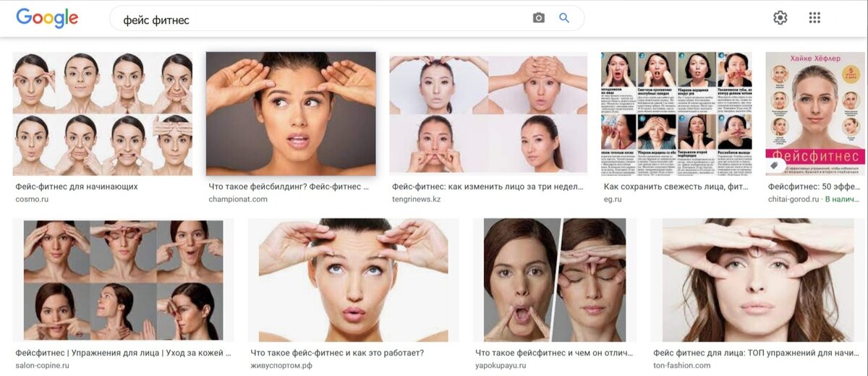Image resolution: width=868 pixels, height=376 pixels.
Task: Click title 'Фейс-фитнес для начинающих'
Action: tap(77, 187)
